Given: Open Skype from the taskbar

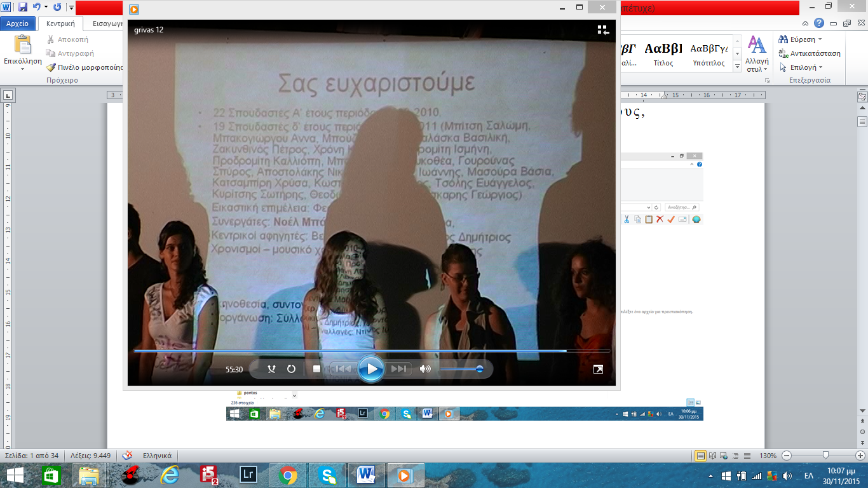Looking at the screenshot, I should [x=327, y=475].
